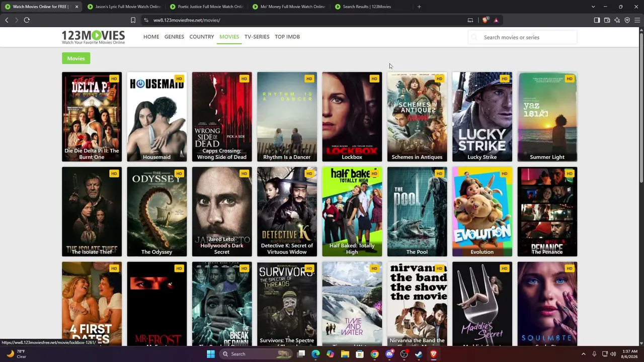Open volume control in system tray
The height and width of the screenshot is (362, 644).
click(613, 354)
